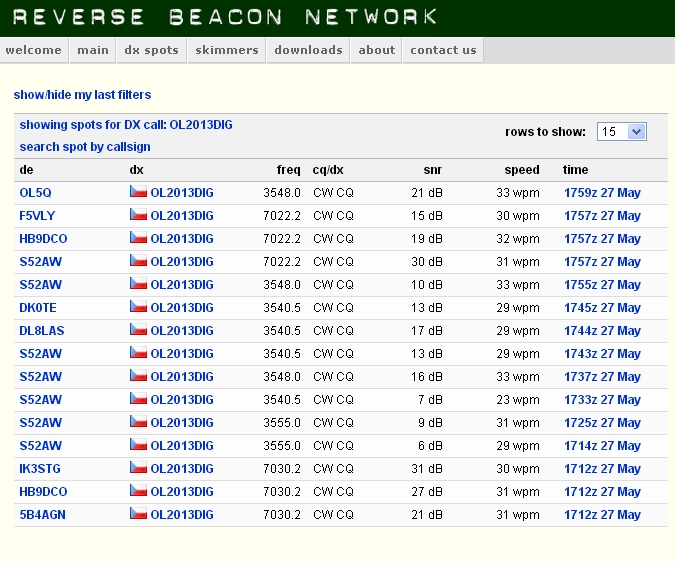The height and width of the screenshot is (562, 675).
Task: Switch to the dx spots tab
Action: (x=151, y=50)
